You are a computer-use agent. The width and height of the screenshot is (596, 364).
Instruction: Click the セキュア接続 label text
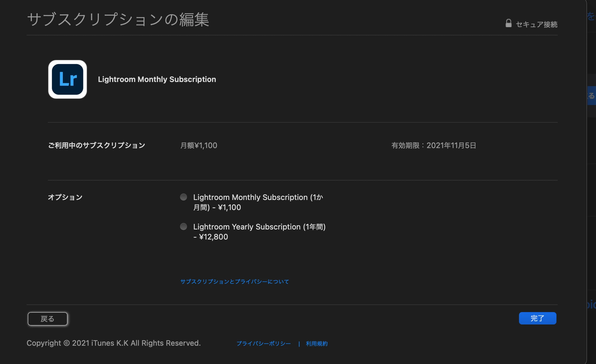pyautogui.click(x=536, y=24)
